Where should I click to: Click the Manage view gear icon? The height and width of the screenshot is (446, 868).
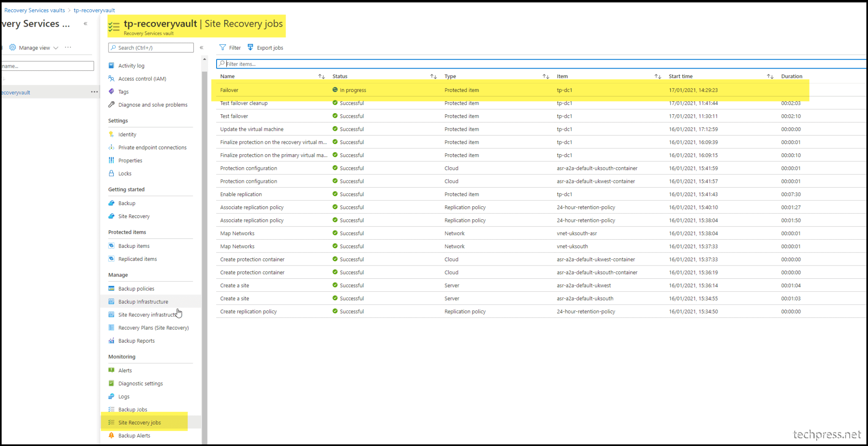13,47
